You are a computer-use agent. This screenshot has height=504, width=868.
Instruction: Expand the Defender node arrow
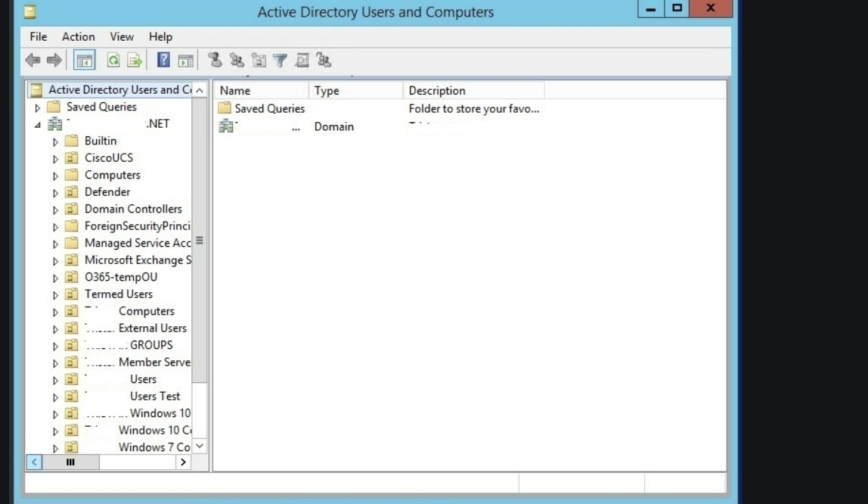(x=55, y=193)
